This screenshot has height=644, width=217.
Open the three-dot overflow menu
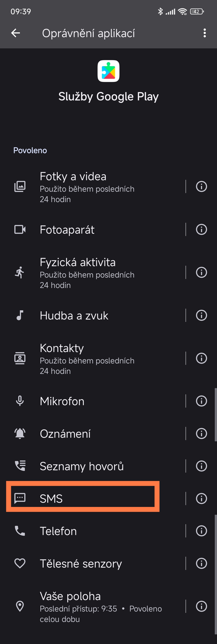pyautogui.click(x=205, y=33)
